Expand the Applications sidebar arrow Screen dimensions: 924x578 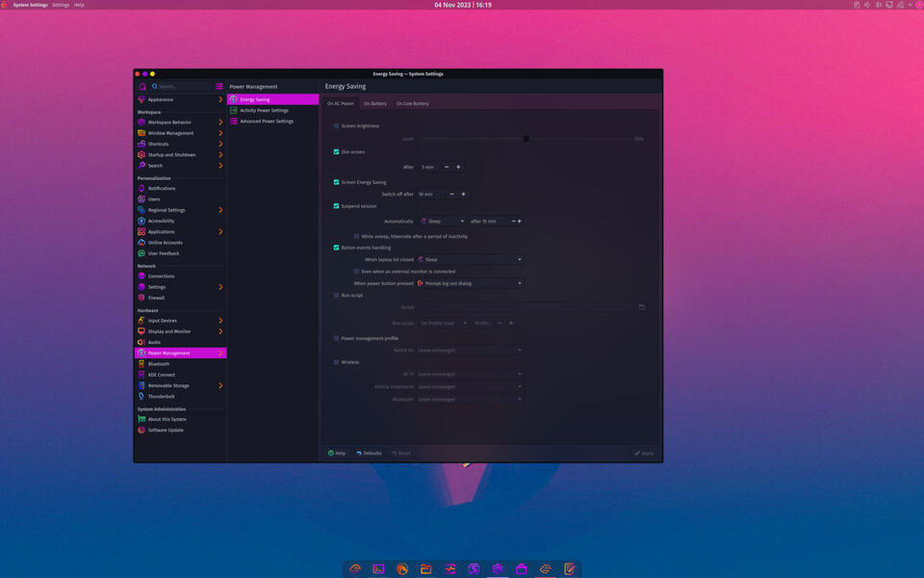(220, 232)
